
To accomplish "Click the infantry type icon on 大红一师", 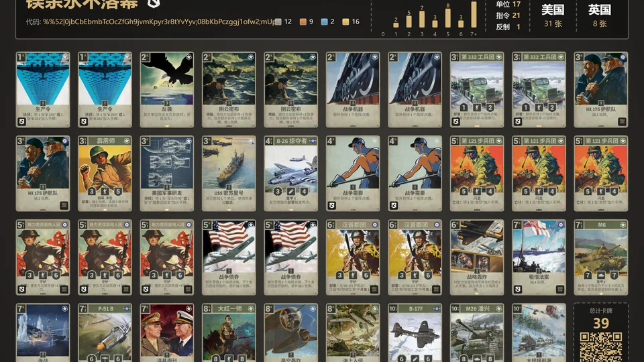I will [229, 359].
